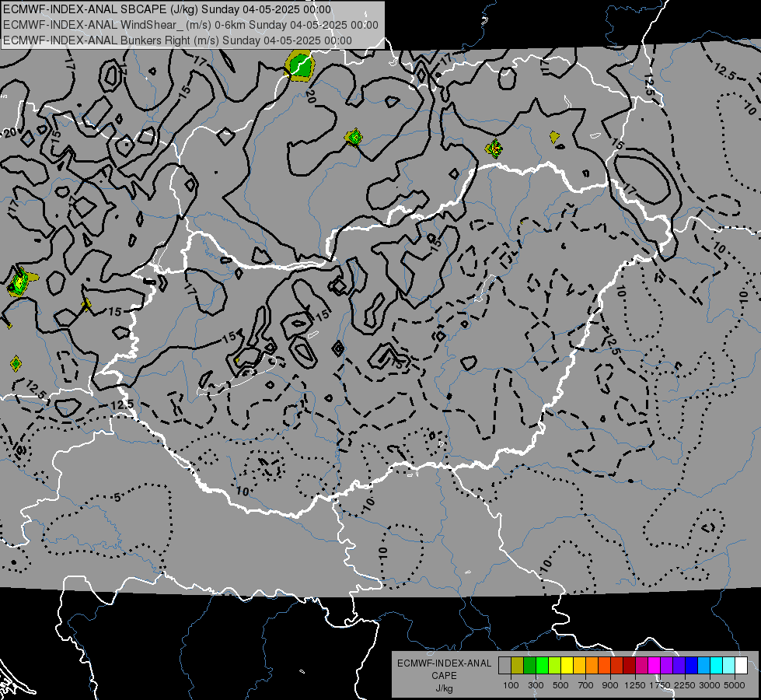Pick the deep pink legend swatch
Image resolution: width=761 pixels, height=700 pixels.
[x=642, y=666]
